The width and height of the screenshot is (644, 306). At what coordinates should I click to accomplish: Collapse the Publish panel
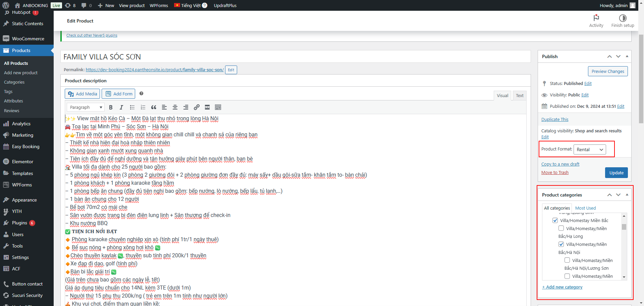click(x=627, y=56)
